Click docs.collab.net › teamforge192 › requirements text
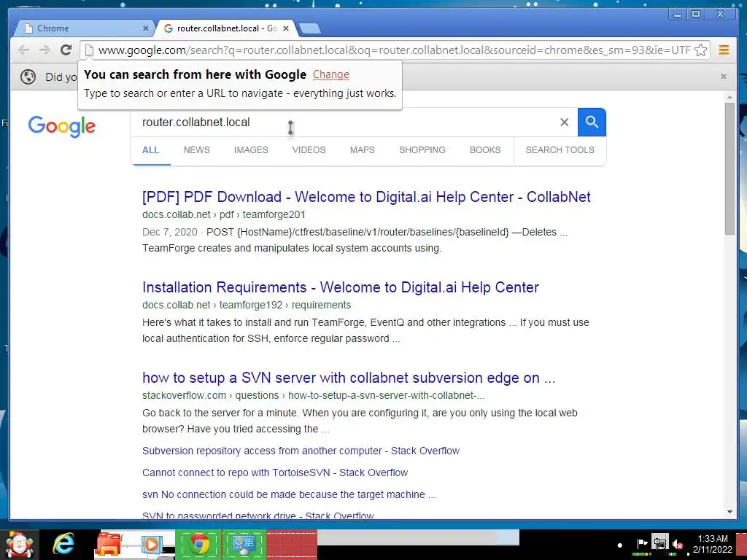The image size is (747, 560). pos(247,306)
